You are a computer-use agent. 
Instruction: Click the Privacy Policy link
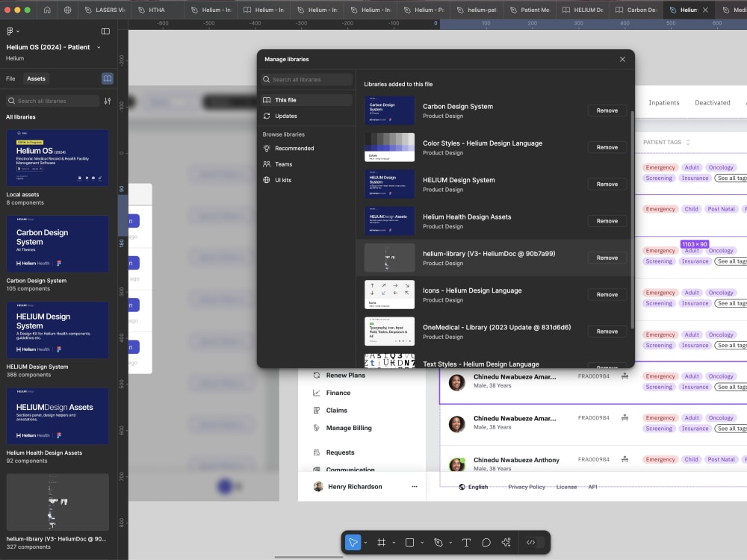[x=527, y=487]
